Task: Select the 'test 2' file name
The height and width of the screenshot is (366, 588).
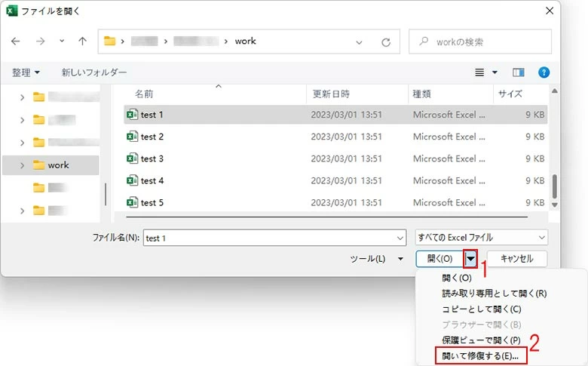Action: coord(152,137)
